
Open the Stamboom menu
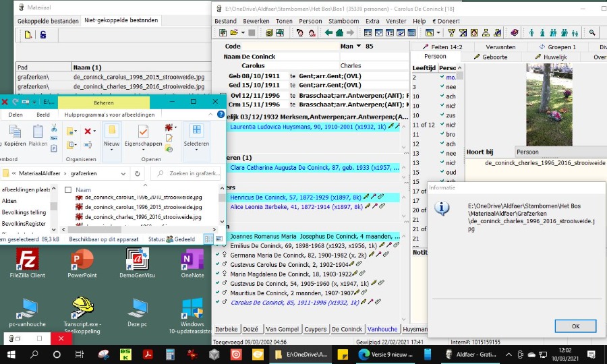[343, 21]
